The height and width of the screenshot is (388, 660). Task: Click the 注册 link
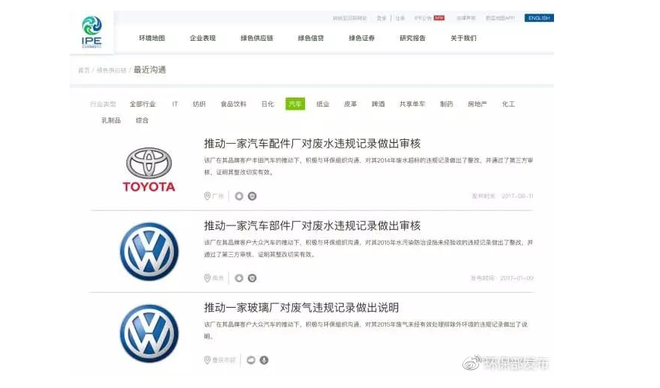pos(400,18)
